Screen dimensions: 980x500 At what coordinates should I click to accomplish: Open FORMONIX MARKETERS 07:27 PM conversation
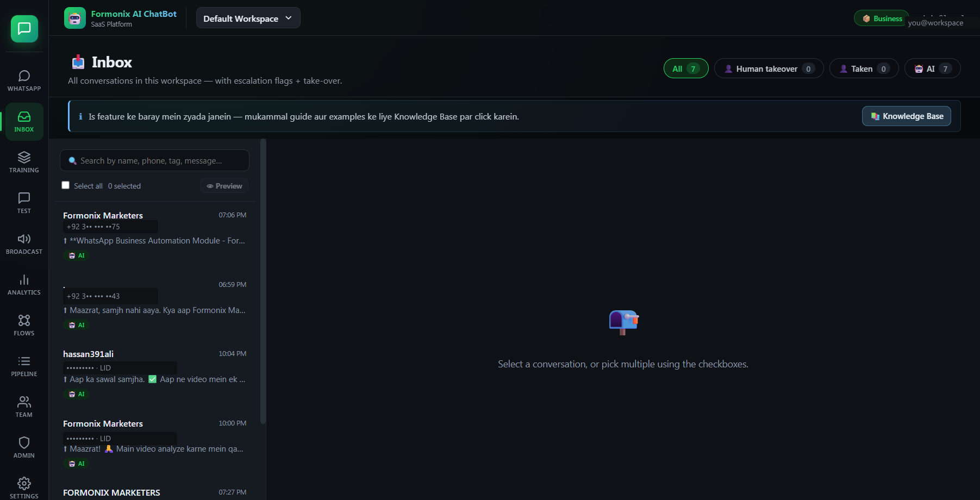point(155,491)
